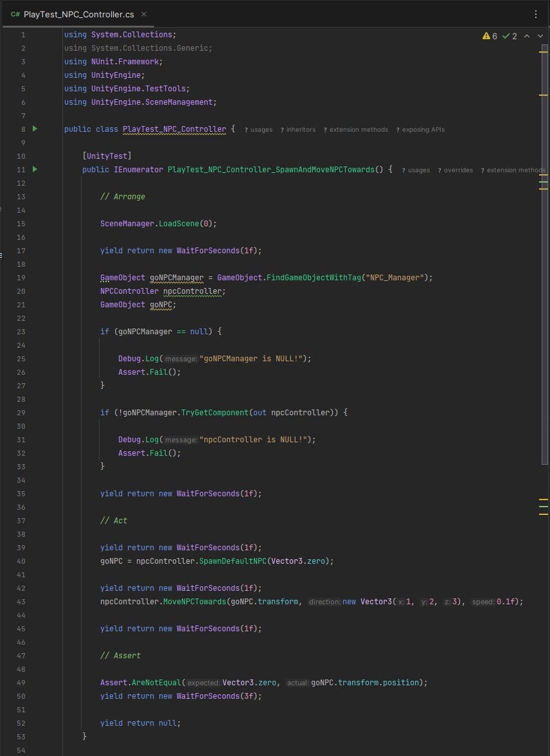550x756 pixels.
Task: Open class 'extension methods' code lens hint
Action: [x=356, y=130]
